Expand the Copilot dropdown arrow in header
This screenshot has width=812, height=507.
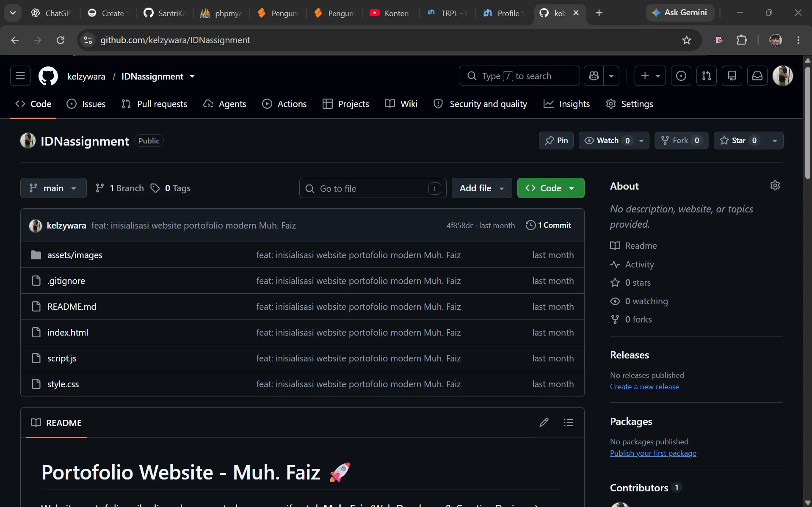tap(611, 76)
